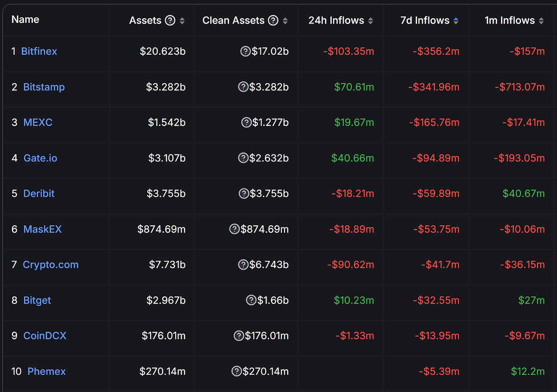
Task: Select MEXC 7d inflow -$165.76m
Action: tap(434, 122)
